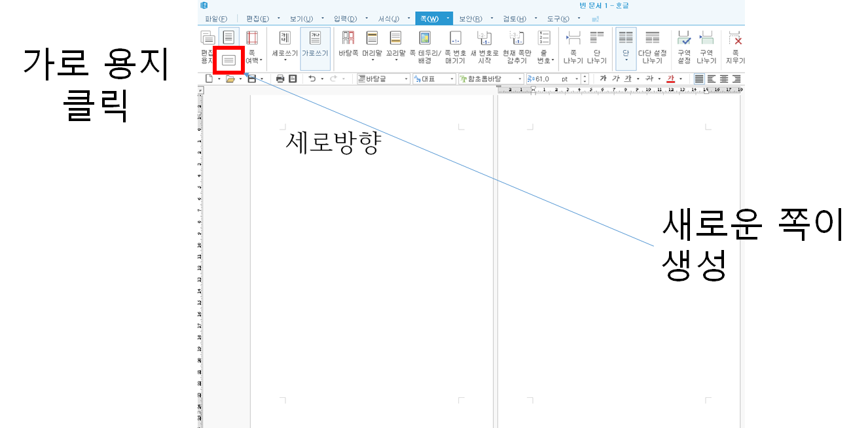The image size is (868, 428).
Task: Click the 머리말 header icon
Action: [x=372, y=38]
